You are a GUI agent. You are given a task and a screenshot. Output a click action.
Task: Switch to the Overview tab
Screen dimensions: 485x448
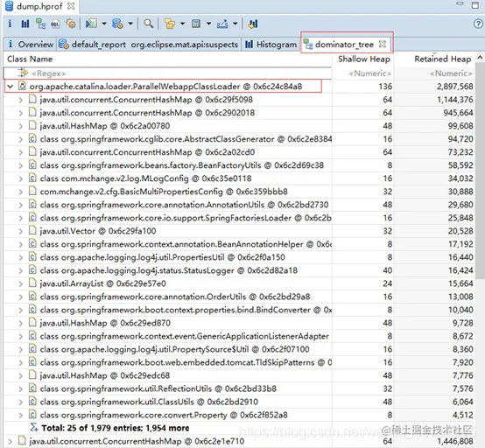coord(31,45)
